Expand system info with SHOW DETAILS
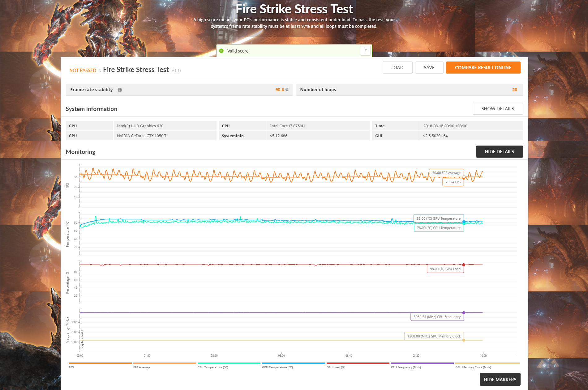 (497, 109)
